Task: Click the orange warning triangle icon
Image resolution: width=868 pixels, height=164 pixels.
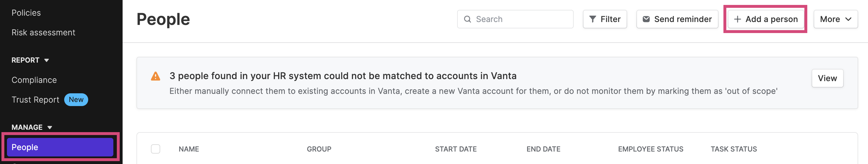Action: coord(155,76)
